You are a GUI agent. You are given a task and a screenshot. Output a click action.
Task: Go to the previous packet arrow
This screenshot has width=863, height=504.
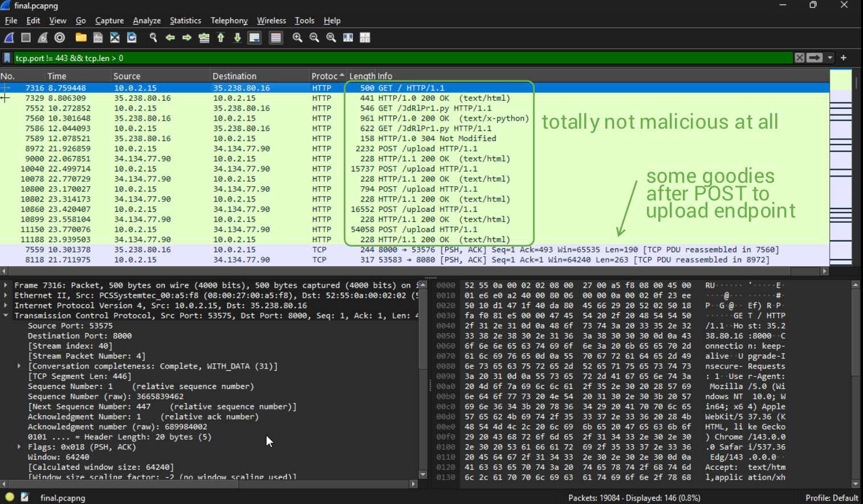[x=170, y=38]
